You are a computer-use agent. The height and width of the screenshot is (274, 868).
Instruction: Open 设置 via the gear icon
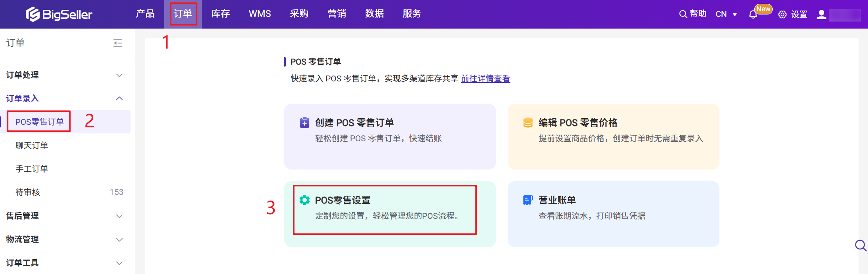click(x=783, y=14)
